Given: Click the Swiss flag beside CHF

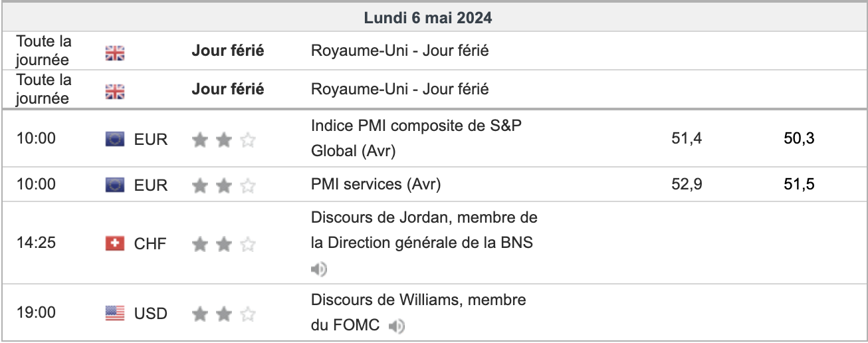Looking at the screenshot, I should point(115,244).
